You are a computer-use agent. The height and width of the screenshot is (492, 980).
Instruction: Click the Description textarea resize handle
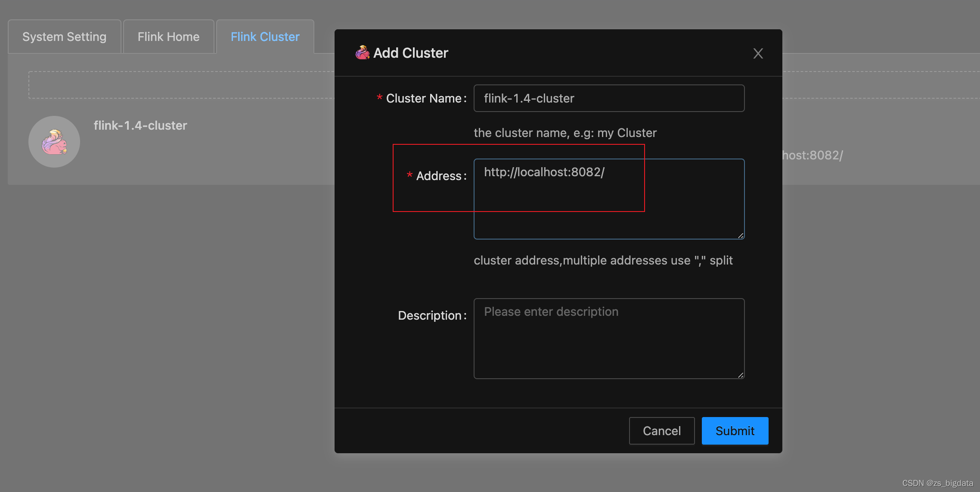[740, 375]
